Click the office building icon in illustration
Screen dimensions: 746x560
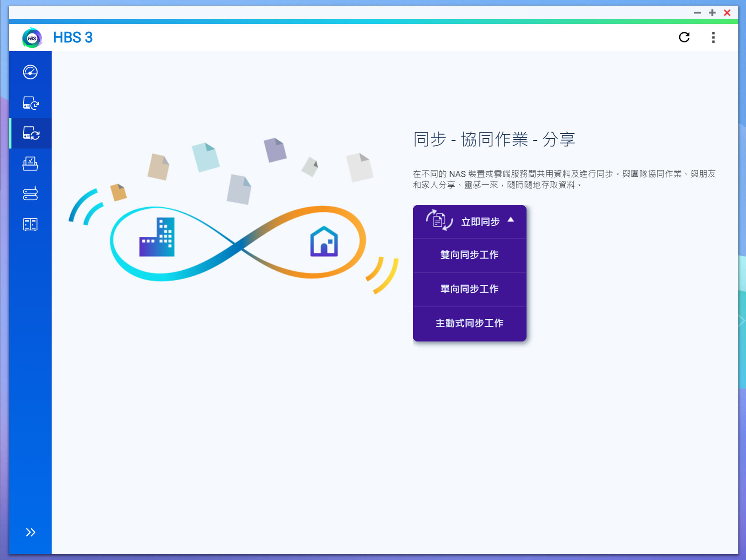pos(157,237)
